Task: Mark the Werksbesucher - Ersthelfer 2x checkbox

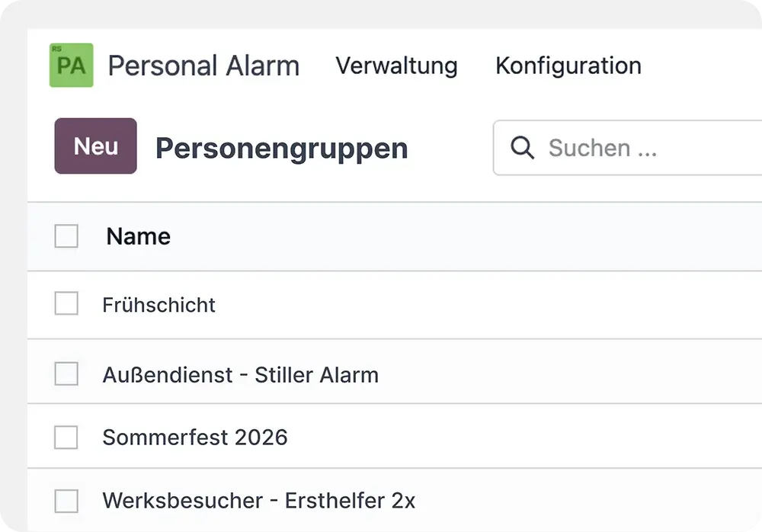Action: click(x=66, y=501)
